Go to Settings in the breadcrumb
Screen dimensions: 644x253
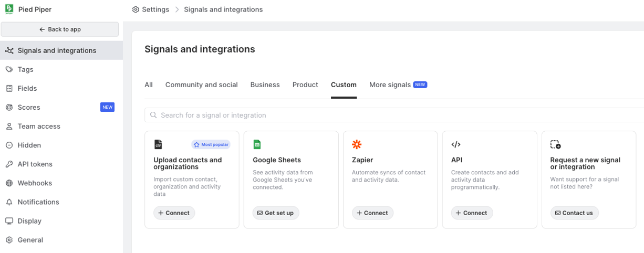[151, 9]
